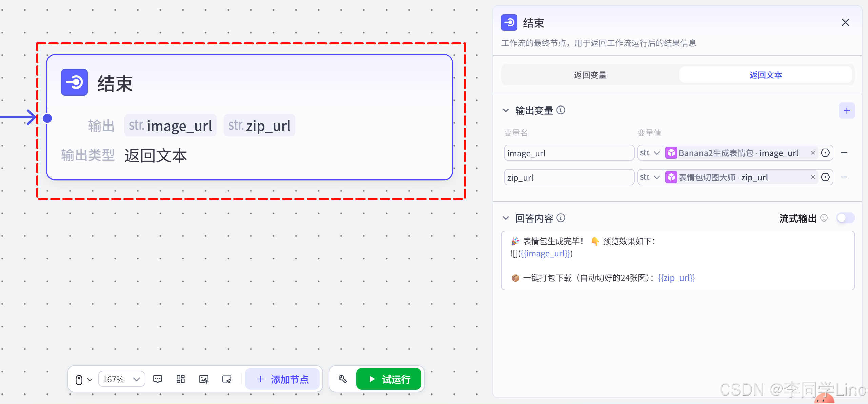868x404 pixels.
Task: Open variable selector for zip_url value
Action: (x=825, y=177)
